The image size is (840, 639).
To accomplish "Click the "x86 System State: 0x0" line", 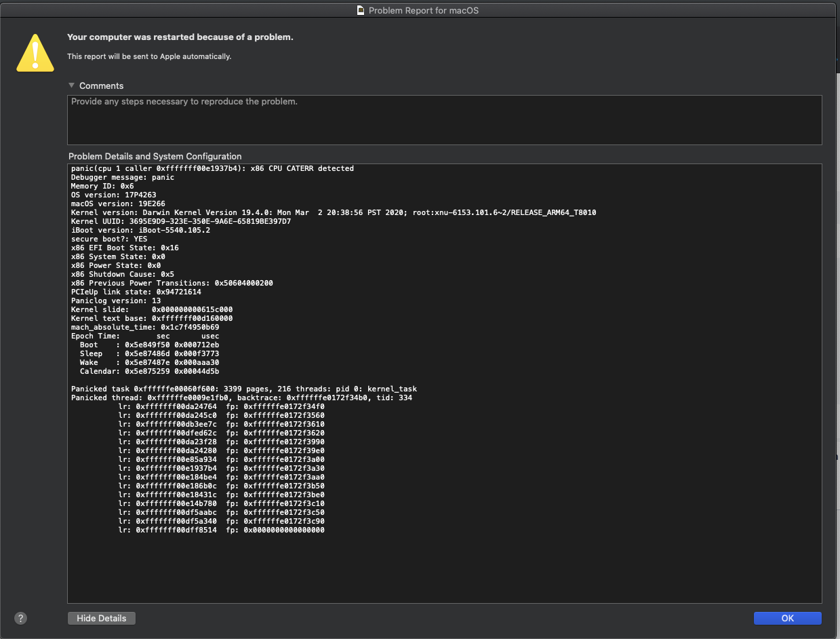I will pos(118,256).
